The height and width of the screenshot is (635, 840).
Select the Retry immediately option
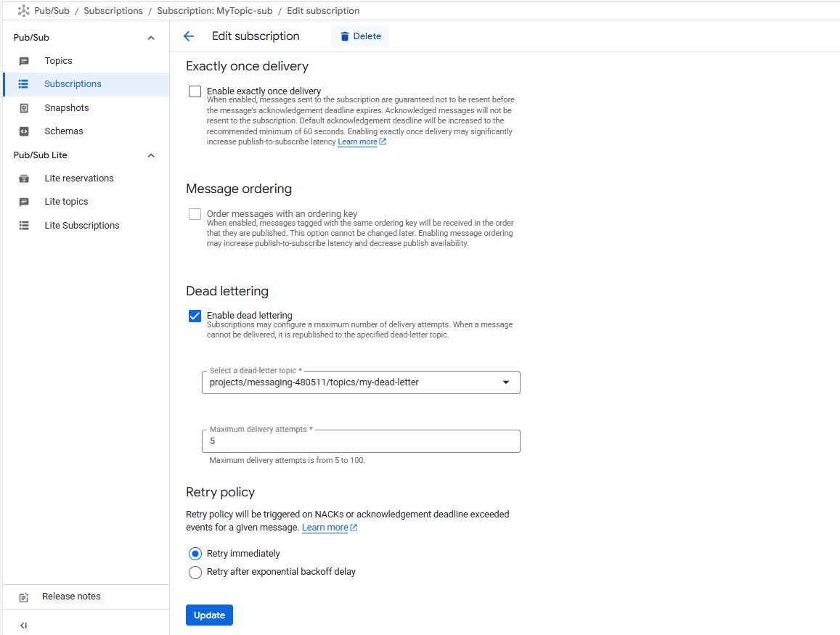195,554
